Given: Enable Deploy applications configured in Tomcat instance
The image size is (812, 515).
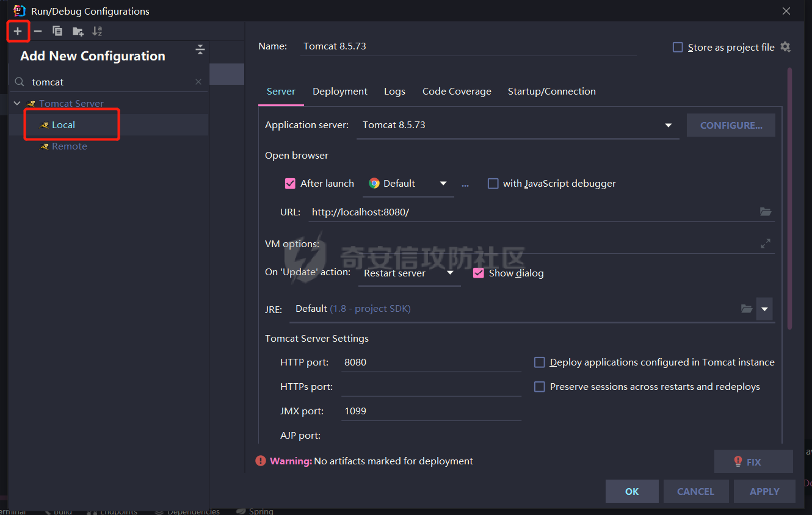Looking at the screenshot, I should [540, 362].
